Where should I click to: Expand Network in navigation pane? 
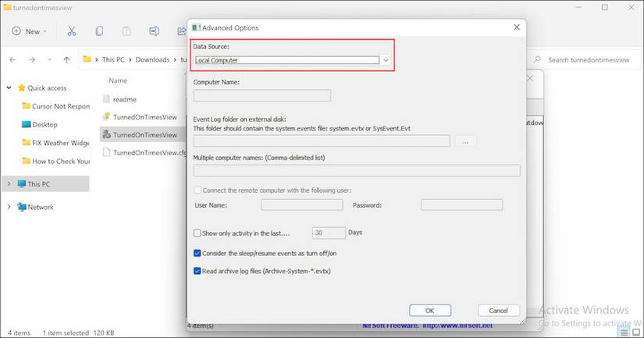click(9, 207)
